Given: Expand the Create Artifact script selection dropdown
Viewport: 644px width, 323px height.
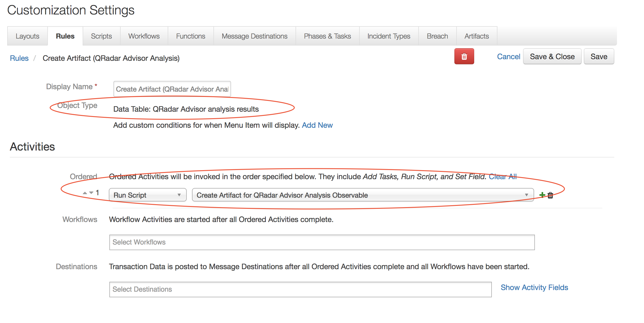Looking at the screenshot, I should [x=362, y=195].
